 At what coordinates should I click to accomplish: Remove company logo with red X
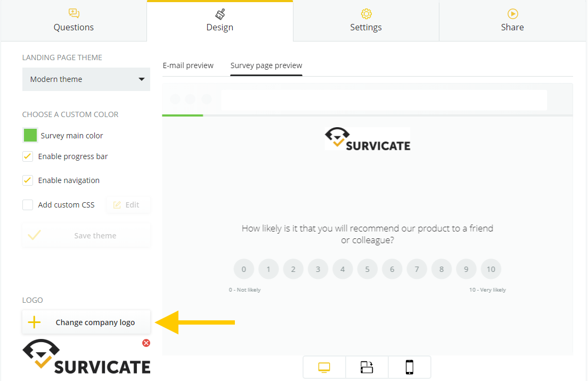146,343
